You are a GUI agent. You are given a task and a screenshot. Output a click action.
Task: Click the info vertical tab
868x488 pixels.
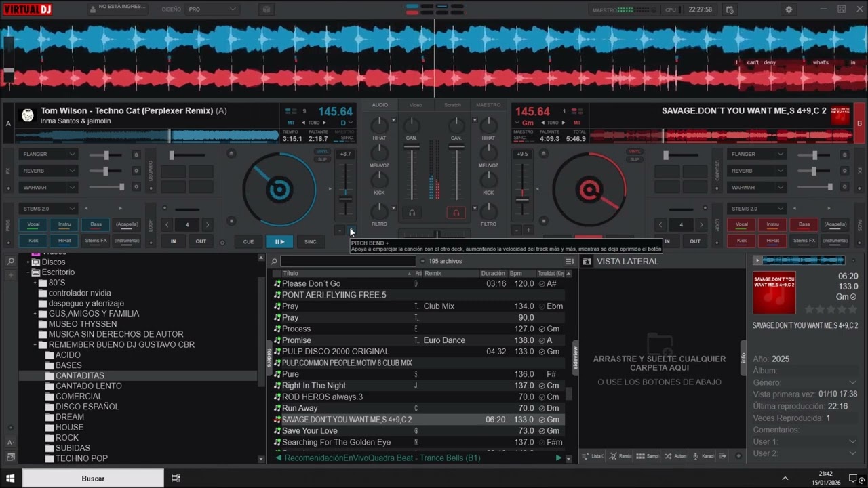pos(743,357)
